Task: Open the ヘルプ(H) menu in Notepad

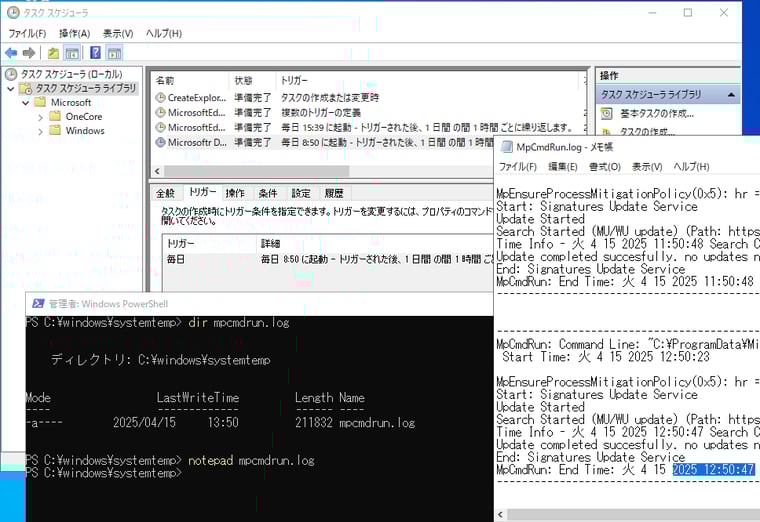Action: pyautogui.click(x=691, y=167)
